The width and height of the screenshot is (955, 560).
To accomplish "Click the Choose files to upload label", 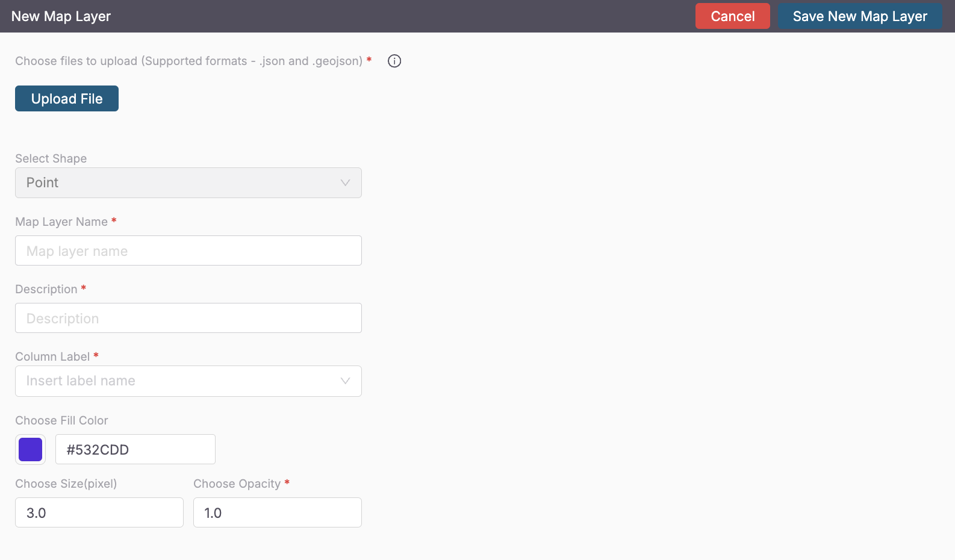I will (188, 61).
